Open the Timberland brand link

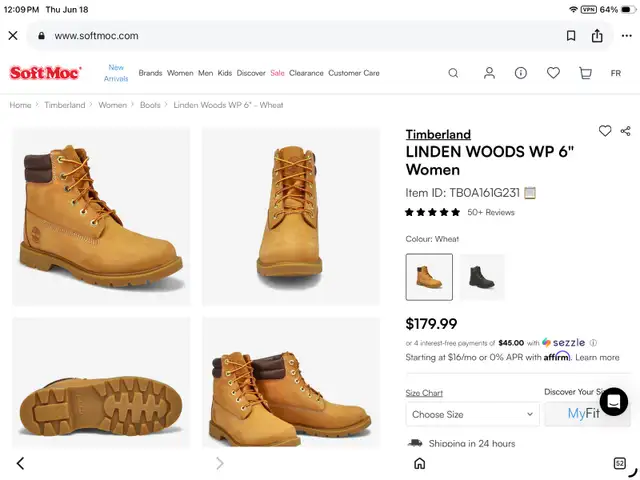pos(438,134)
